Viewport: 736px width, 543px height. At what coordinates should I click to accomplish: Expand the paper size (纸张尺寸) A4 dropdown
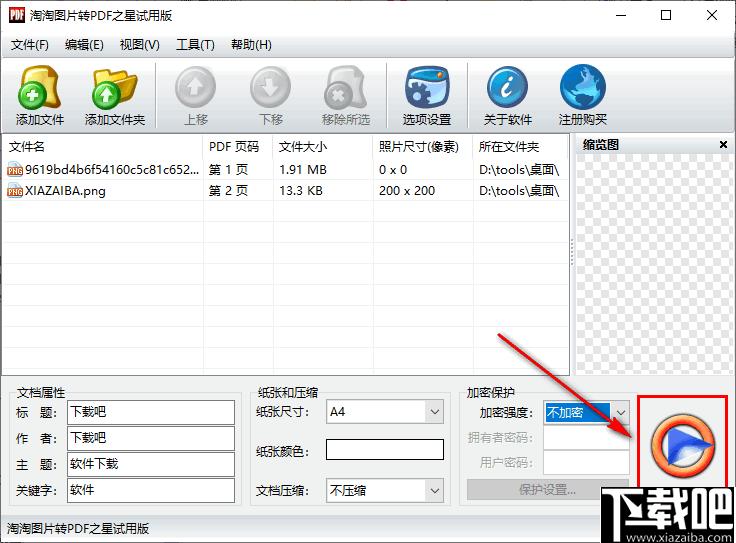pyautogui.click(x=435, y=412)
